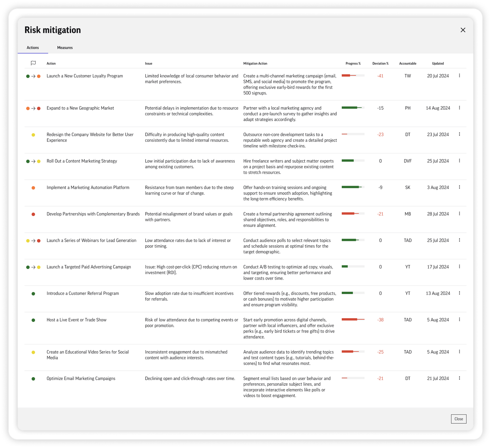The width and height of the screenshot is (491, 448).
Task: Click the orange status dot for Marketing Automation Platform
Action: (x=33, y=188)
